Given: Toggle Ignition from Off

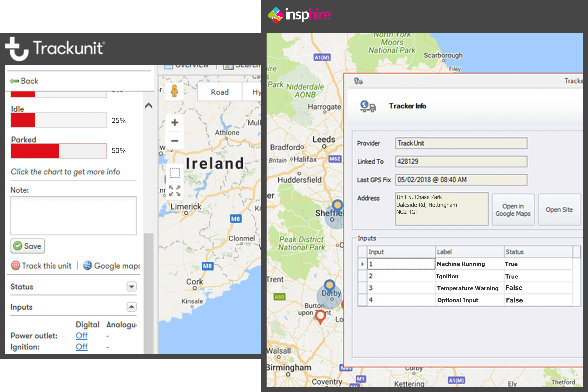Looking at the screenshot, I should 81,347.
